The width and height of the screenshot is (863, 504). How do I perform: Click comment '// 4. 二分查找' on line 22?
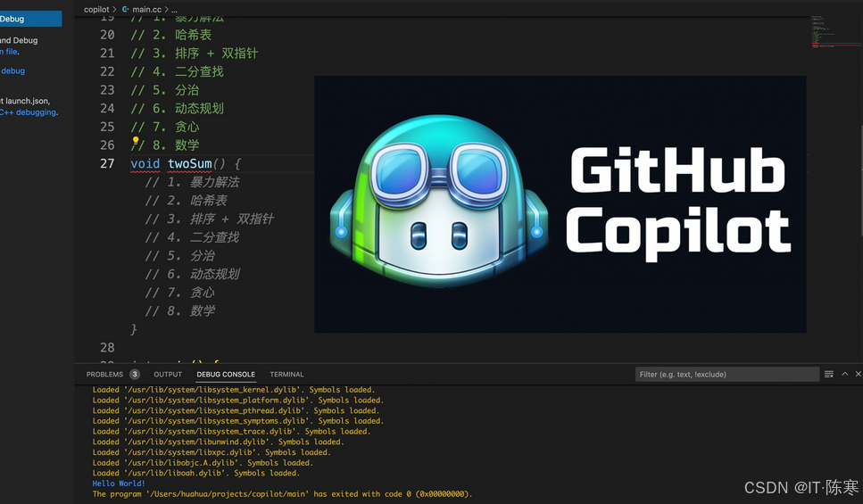178,71
